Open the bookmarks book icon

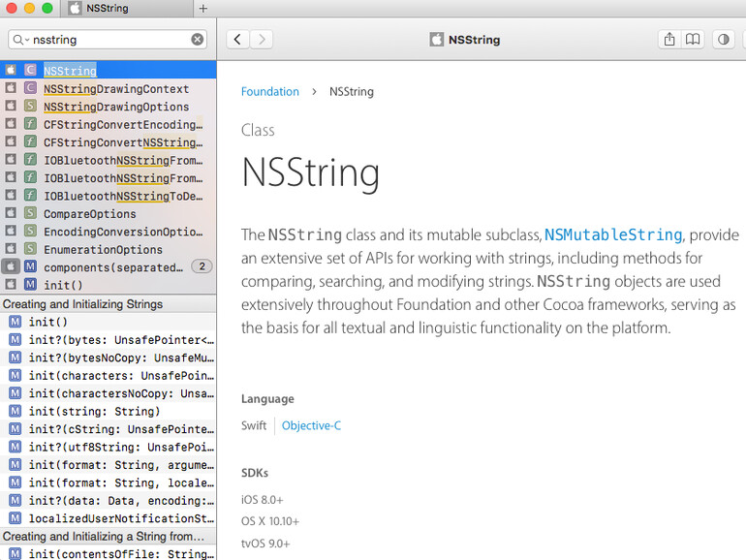point(693,40)
